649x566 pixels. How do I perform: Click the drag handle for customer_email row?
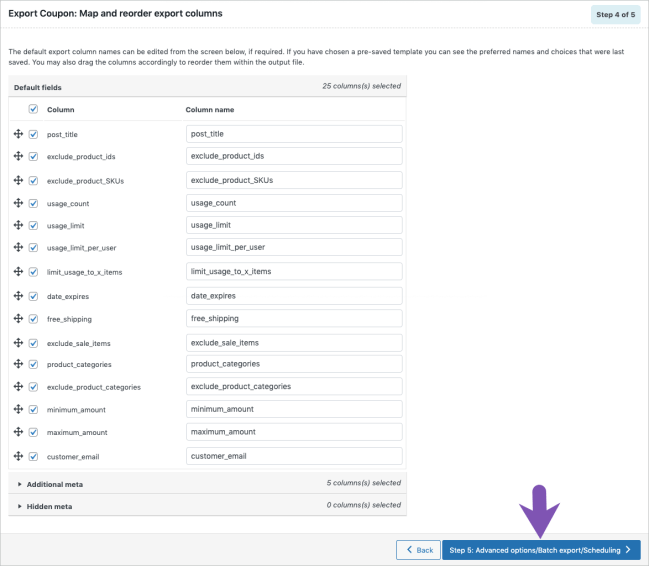click(x=18, y=456)
